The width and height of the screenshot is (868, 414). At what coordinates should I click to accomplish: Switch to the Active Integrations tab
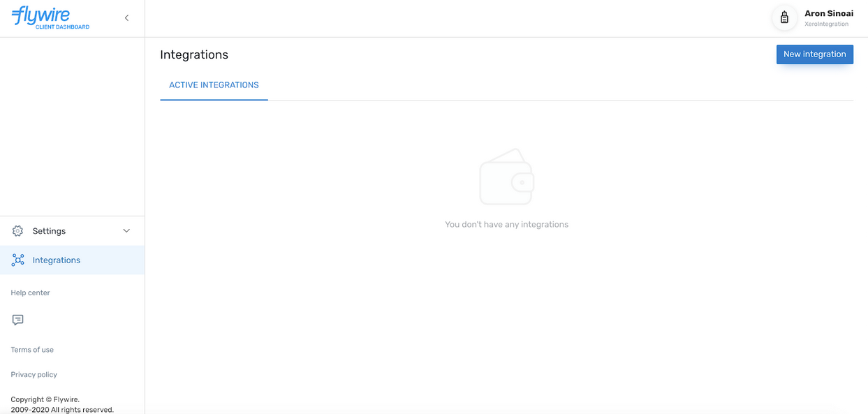[x=214, y=85]
